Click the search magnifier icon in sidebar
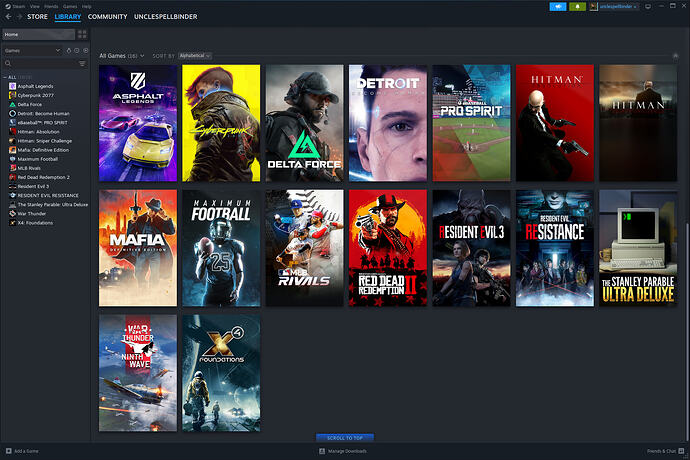 click(8, 64)
